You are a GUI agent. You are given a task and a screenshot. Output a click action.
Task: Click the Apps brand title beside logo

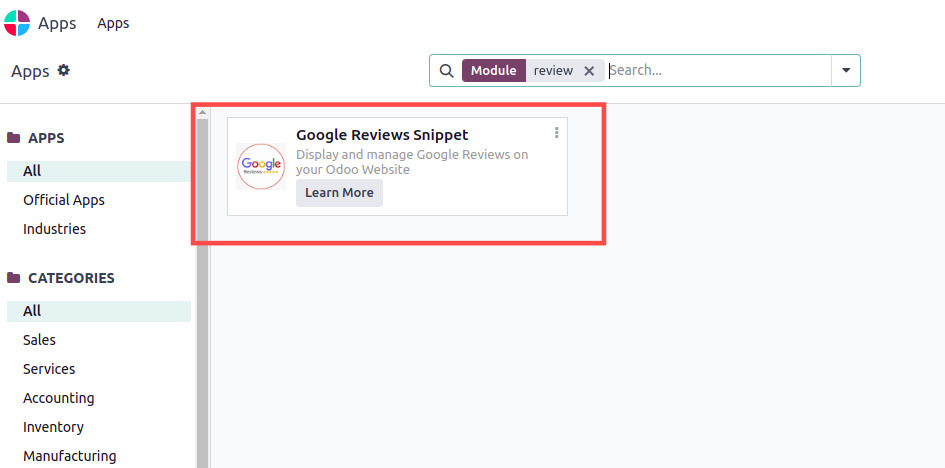pos(57,23)
